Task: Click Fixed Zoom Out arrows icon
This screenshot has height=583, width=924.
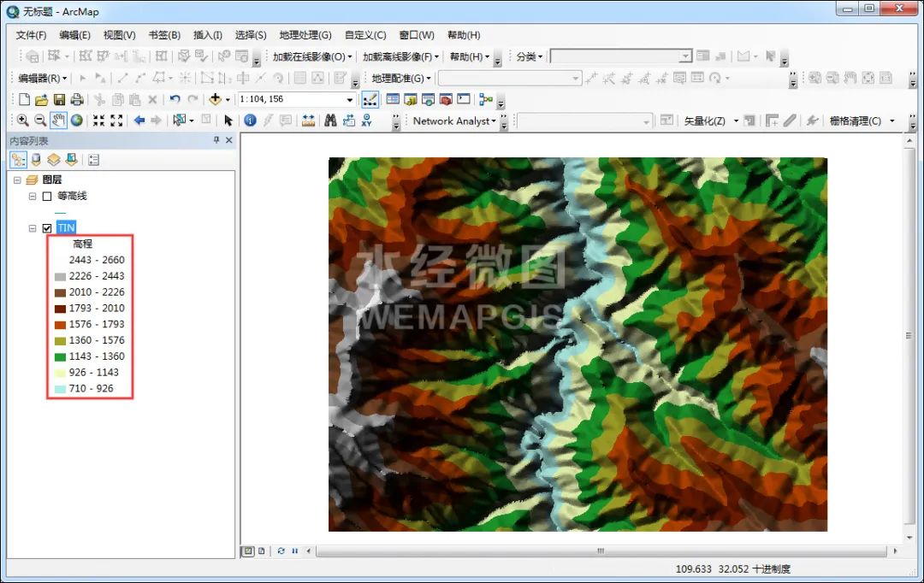Action: pos(116,121)
